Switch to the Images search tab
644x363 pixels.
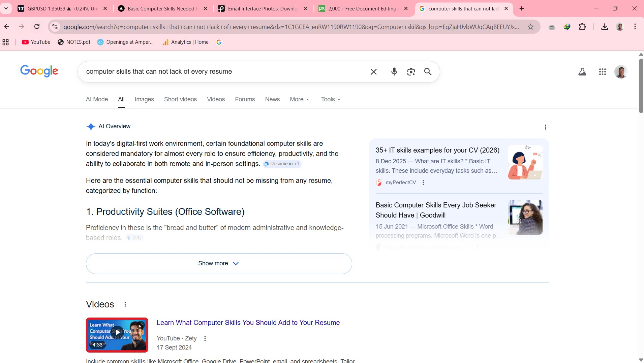tap(144, 99)
